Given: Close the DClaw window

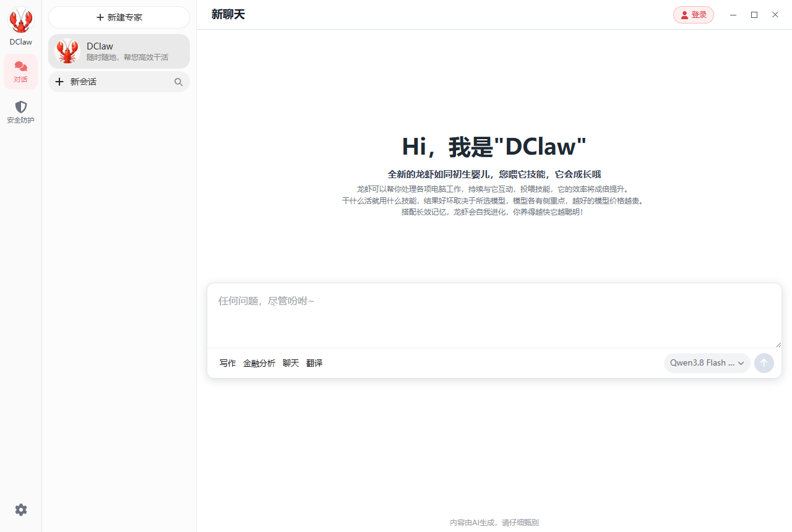Looking at the screenshot, I should point(775,15).
